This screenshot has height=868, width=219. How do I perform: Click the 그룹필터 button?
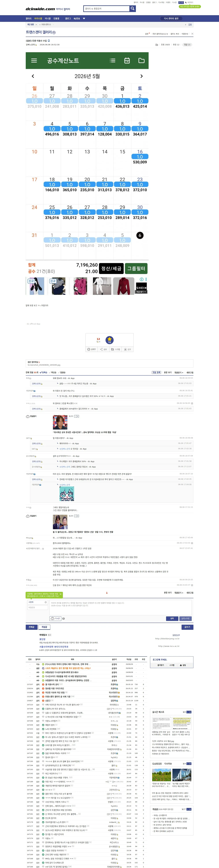[x=136, y=269]
